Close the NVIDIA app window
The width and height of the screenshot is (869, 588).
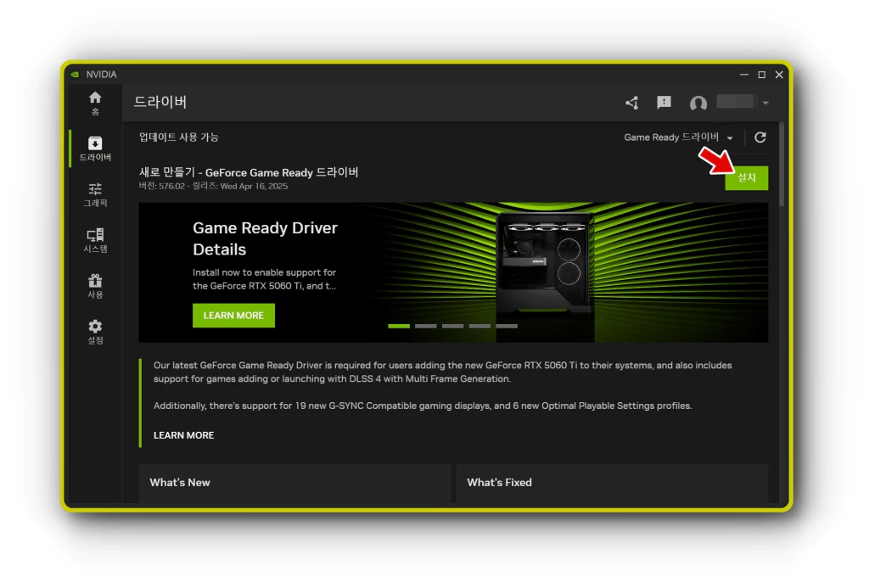pyautogui.click(x=779, y=75)
